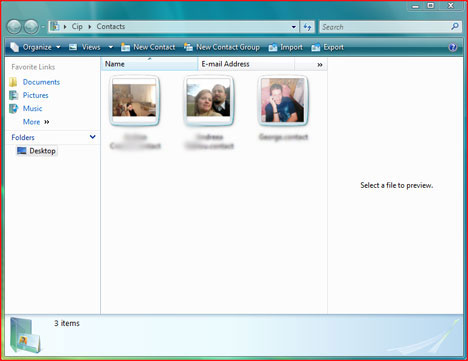Viewport: 468px width, 361px height.
Task: Select the contact thumbnail showing a couple
Action: pos(209,100)
